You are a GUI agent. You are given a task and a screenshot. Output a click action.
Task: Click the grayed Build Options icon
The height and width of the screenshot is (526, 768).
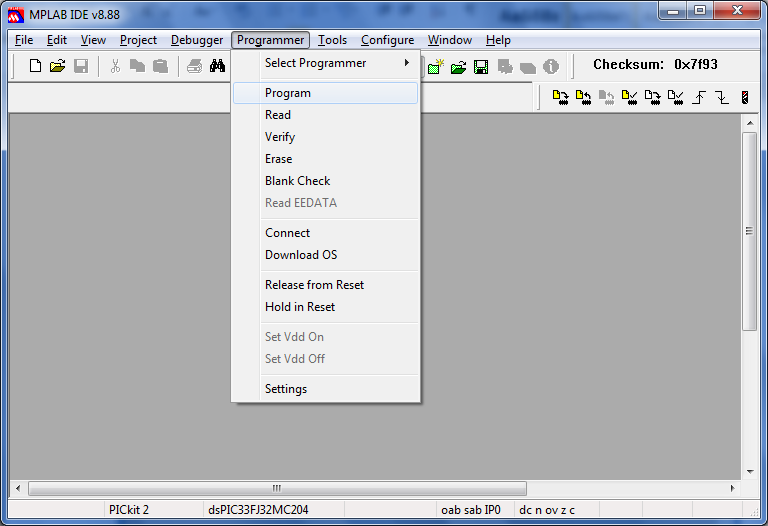point(505,67)
